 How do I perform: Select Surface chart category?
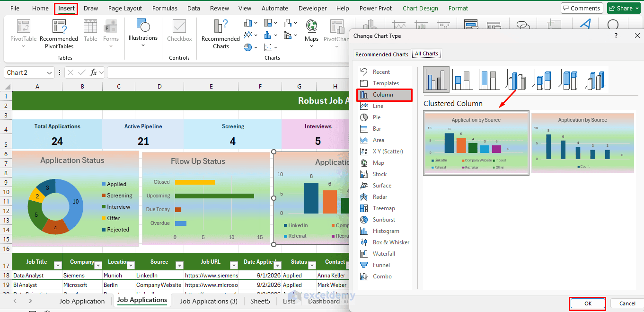coord(385,186)
